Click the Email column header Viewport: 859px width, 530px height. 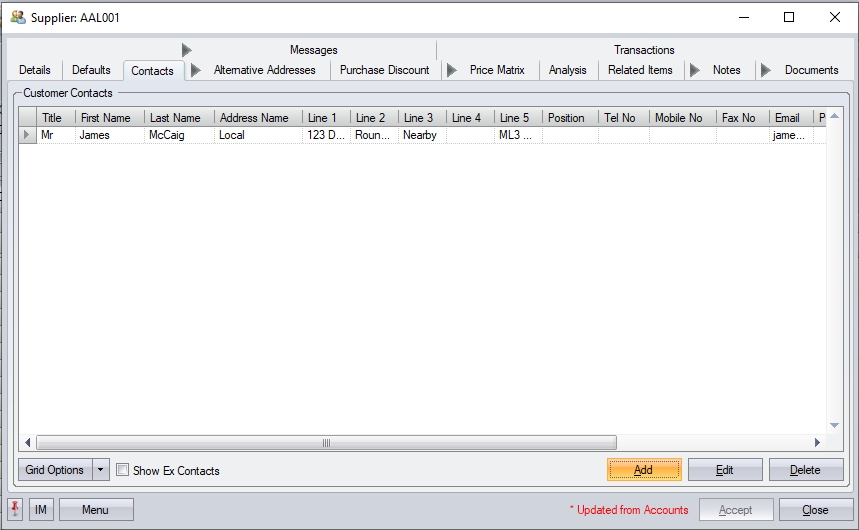click(791, 117)
